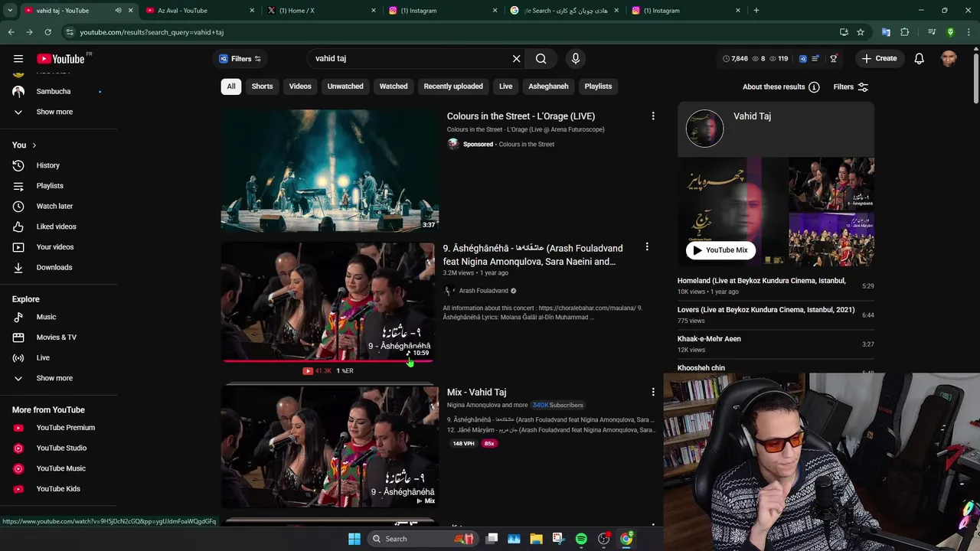Open vidIQ trophy icon in header
The image size is (980, 551).
(x=834, y=58)
